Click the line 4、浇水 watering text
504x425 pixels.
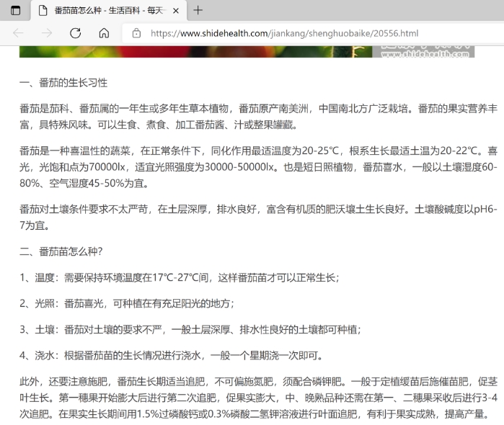coord(172,356)
